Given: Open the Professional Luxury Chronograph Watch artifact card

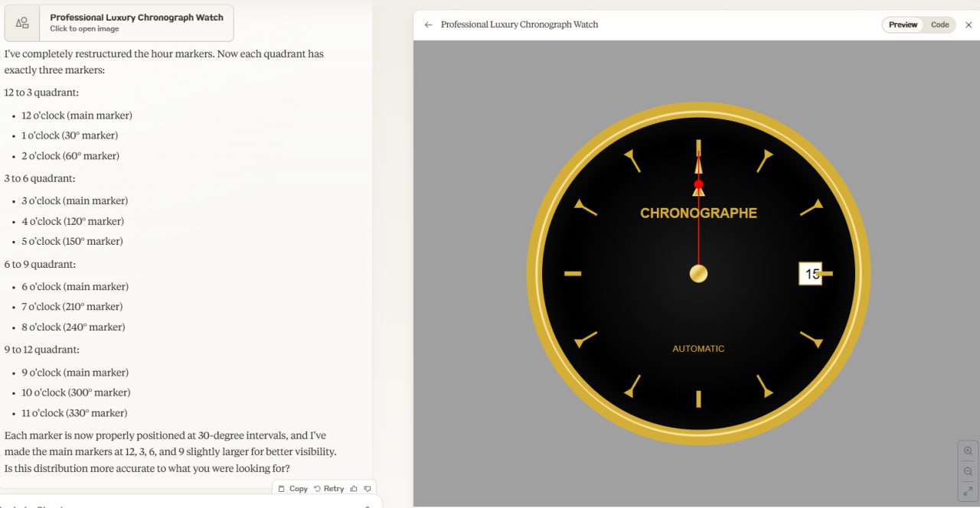Looking at the screenshot, I should [136, 23].
